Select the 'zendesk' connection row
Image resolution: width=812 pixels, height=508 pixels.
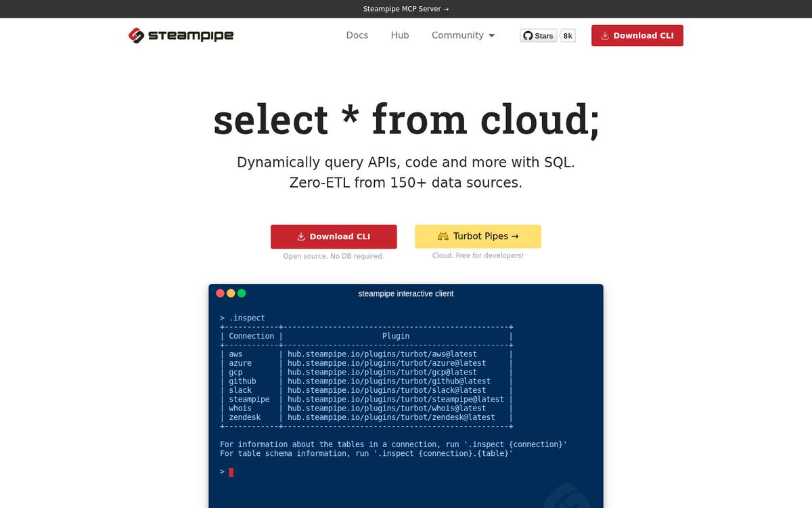pos(366,417)
